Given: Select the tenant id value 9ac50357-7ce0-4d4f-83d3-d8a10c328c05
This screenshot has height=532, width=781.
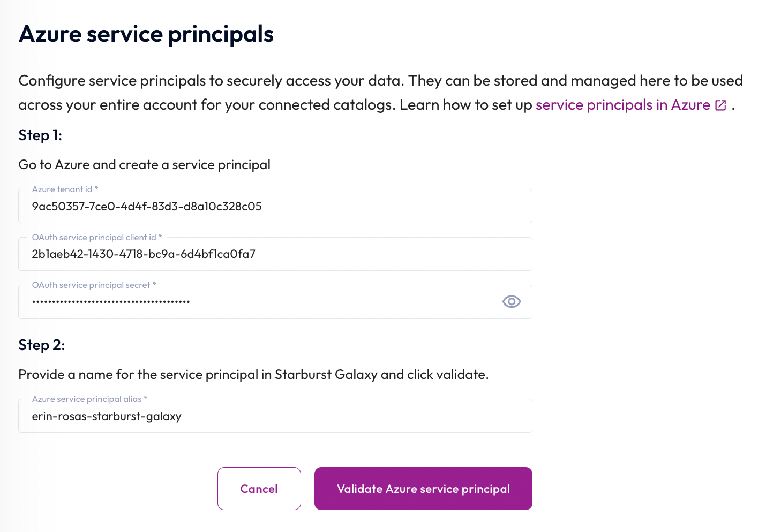Looking at the screenshot, I should [x=146, y=207].
